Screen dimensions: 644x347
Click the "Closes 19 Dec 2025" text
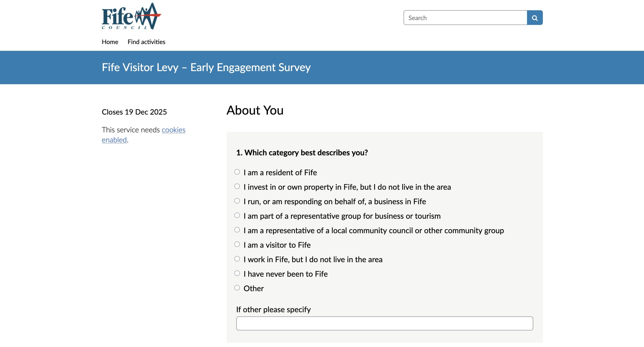[x=134, y=112]
